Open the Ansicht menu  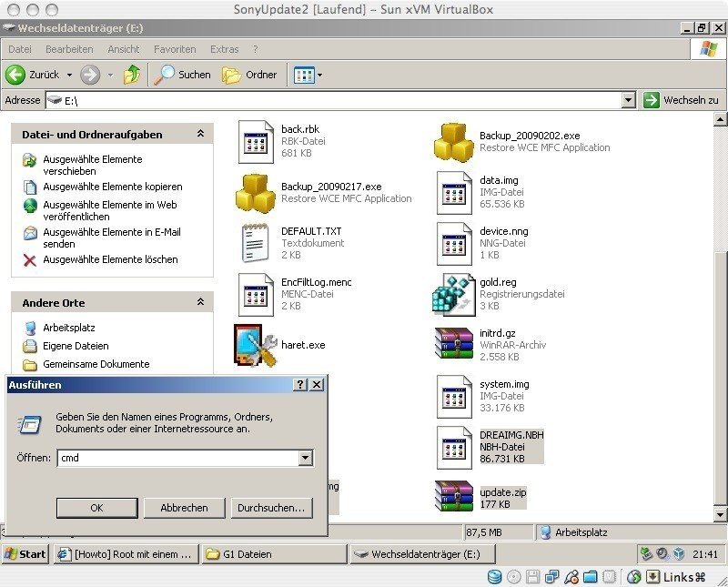tap(124, 49)
